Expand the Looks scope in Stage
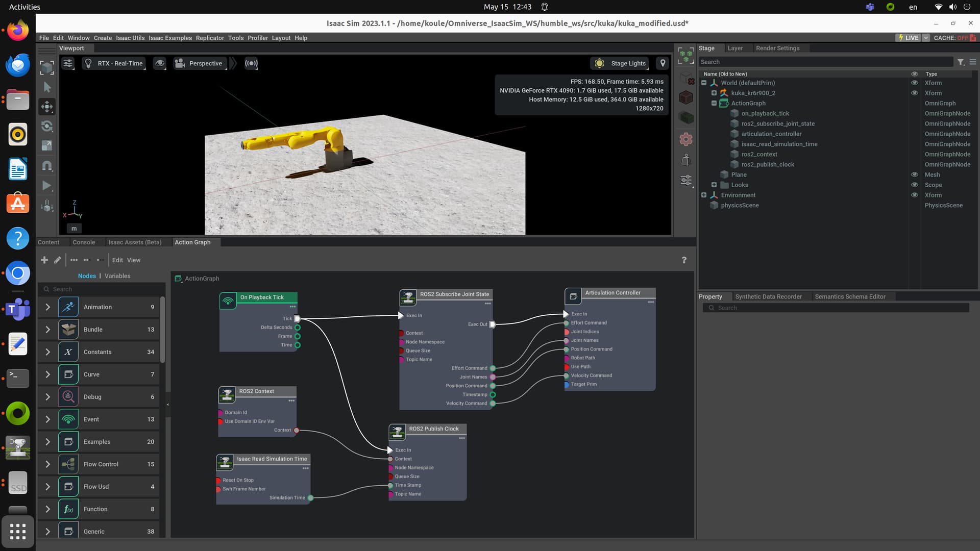 pyautogui.click(x=714, y=185)
